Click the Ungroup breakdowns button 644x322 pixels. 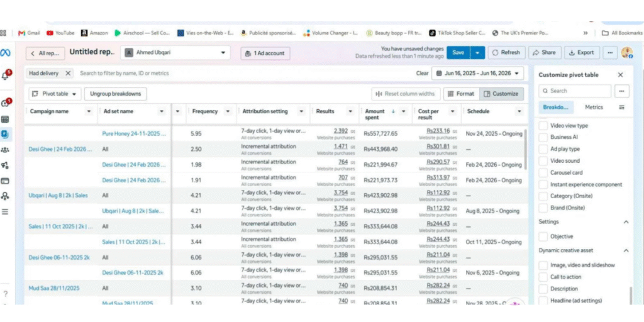[116, 94]
